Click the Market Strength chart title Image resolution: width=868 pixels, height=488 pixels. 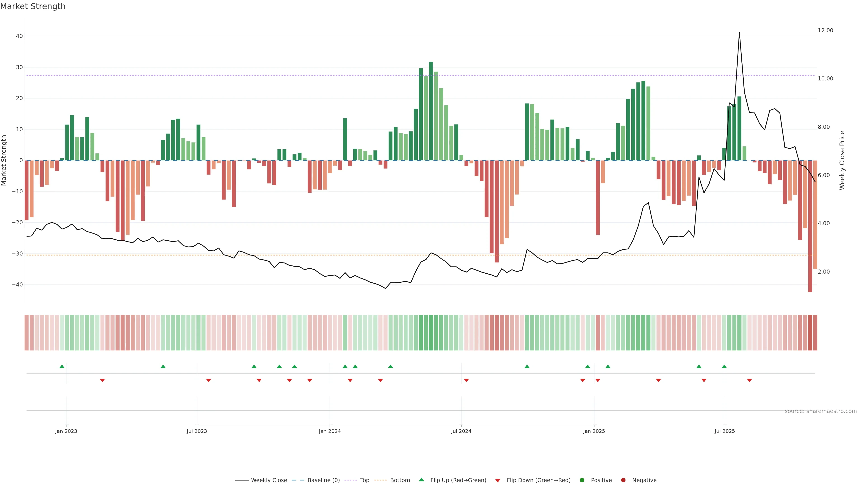pos(33,6)
